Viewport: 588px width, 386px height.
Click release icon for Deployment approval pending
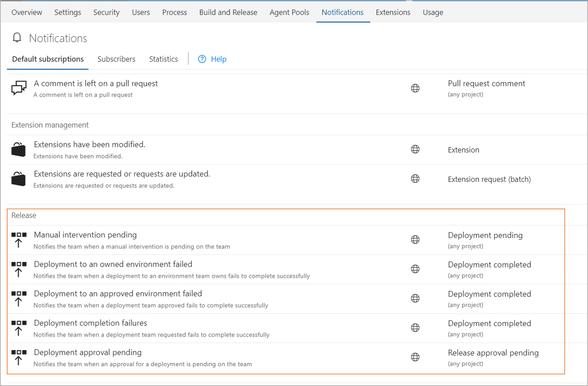click(19, 357)
